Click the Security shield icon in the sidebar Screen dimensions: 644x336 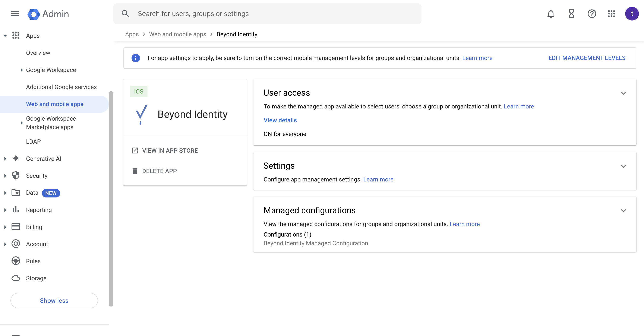click(x=16, y=175)
